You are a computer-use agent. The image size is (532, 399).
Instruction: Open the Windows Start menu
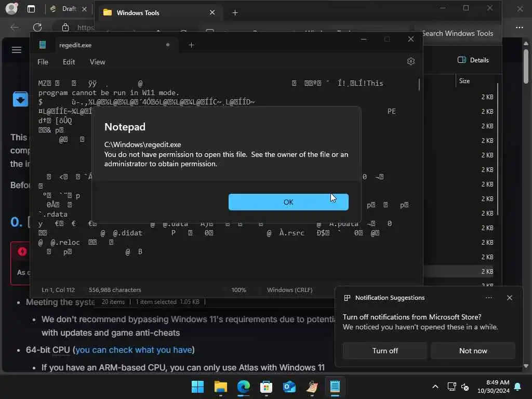[x=197, y=387]
